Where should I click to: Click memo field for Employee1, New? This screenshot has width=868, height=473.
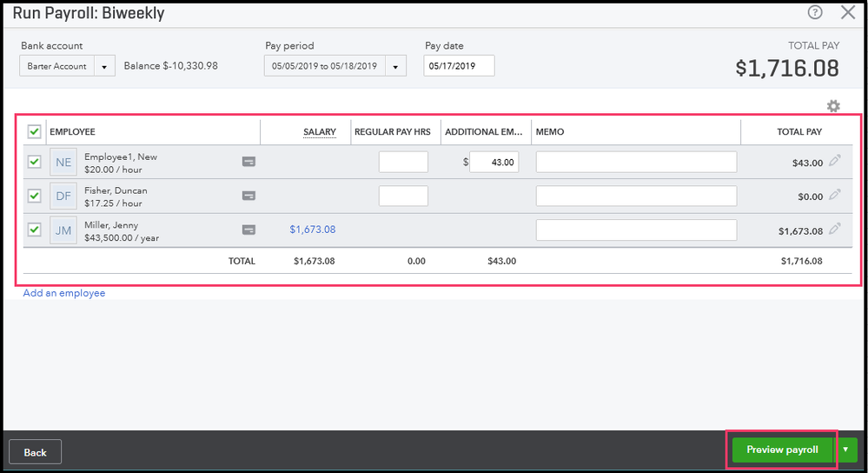636,162
